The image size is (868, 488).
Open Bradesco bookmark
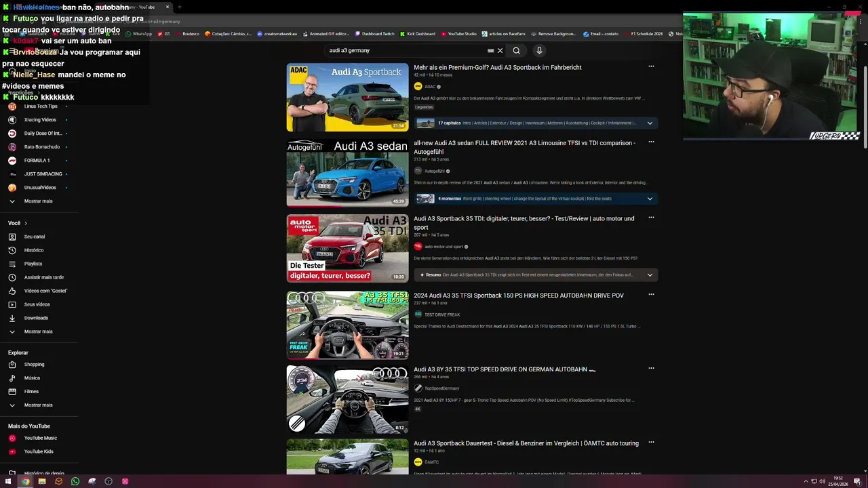coord(188,34)
